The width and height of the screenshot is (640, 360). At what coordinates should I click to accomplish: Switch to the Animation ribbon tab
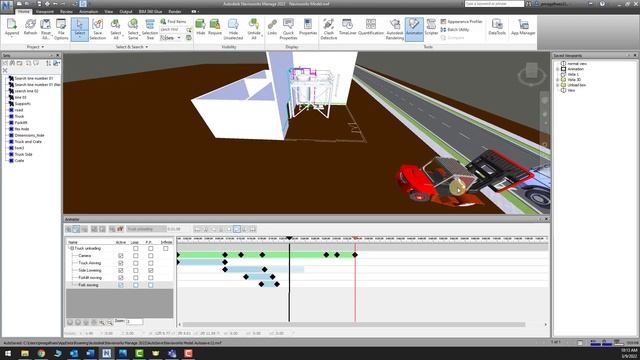88,11
